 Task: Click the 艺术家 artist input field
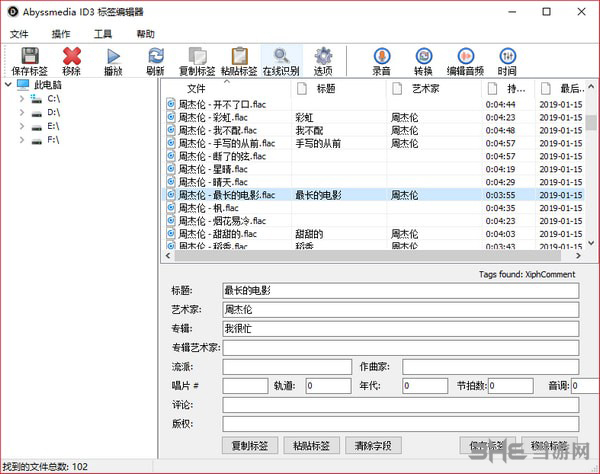pyautogui.click(x=401, y=310)
